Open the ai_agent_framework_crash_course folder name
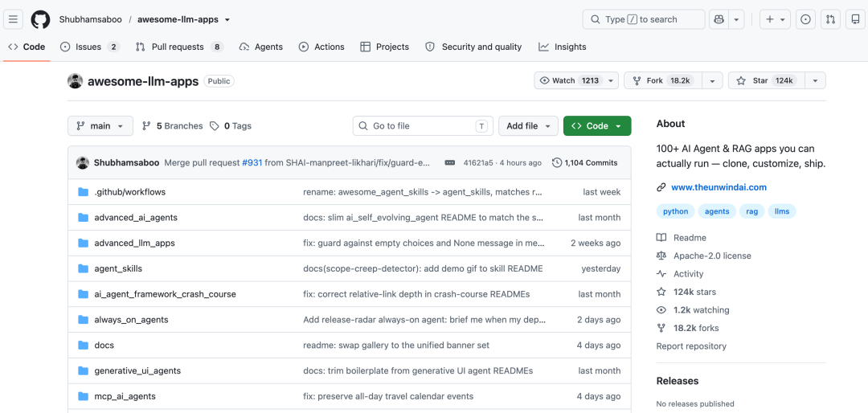The image size is (868, 413). pyautogui.click(x=165, y=295)
